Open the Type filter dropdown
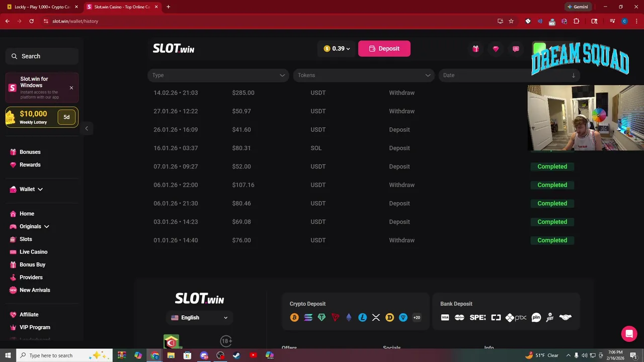The width and height of the screenshot is (644, 362). pos(218,75)
